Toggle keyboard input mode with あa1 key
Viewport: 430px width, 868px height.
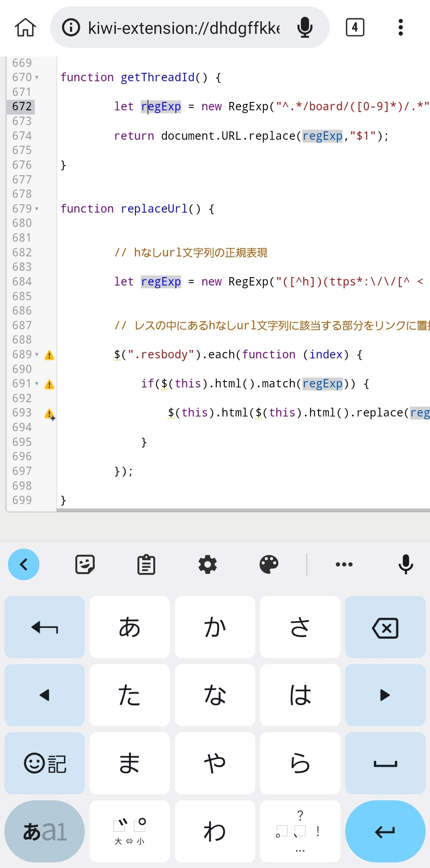coord(45,831)
